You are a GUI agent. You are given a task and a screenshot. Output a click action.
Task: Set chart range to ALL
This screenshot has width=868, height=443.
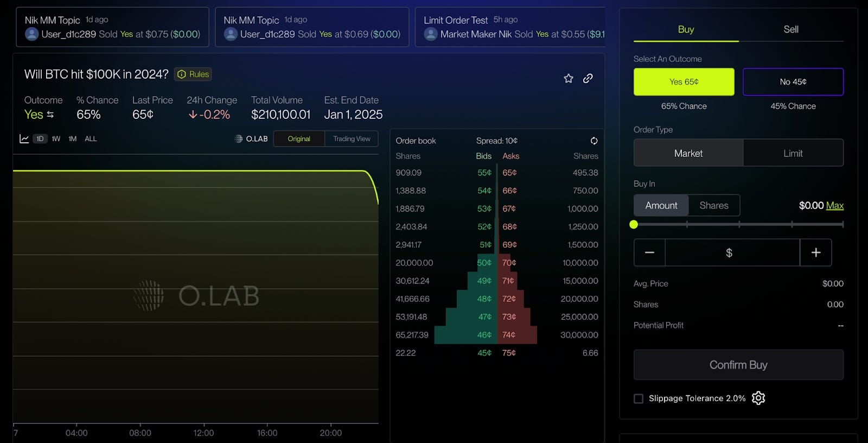[91, 138]
